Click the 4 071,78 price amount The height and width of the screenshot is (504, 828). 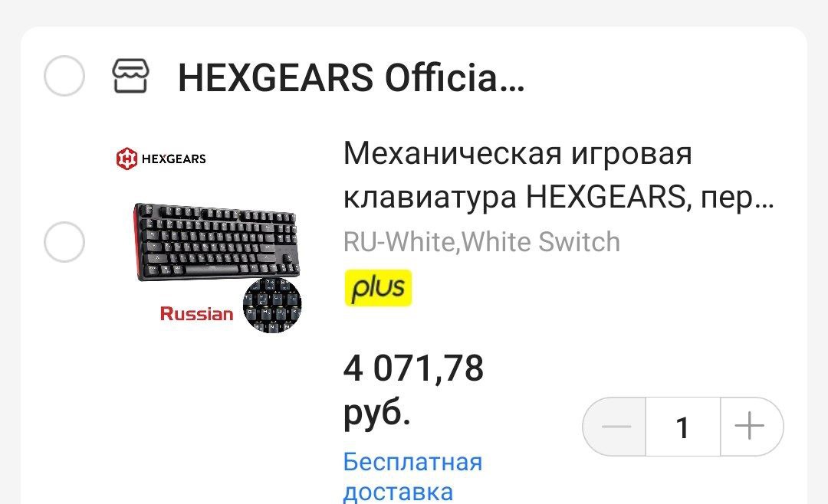coord(413,368)
